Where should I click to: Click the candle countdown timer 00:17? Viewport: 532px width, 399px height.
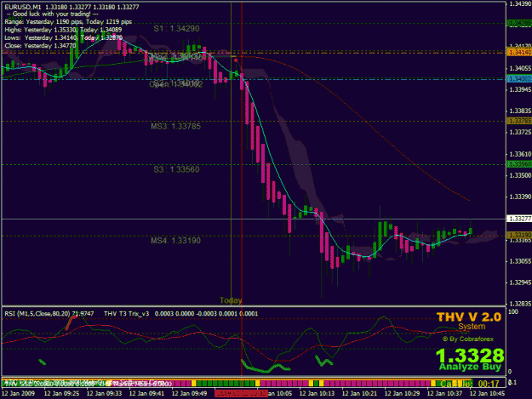[489, 384]
